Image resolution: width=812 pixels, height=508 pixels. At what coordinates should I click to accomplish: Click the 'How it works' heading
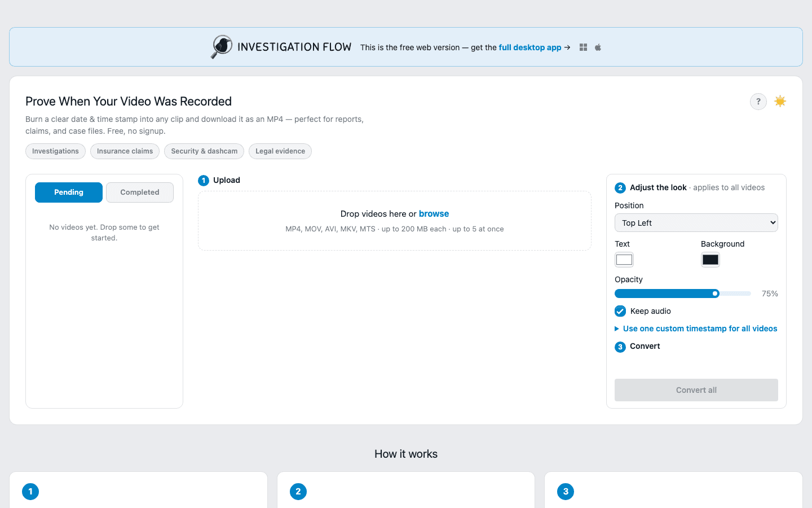406,454
